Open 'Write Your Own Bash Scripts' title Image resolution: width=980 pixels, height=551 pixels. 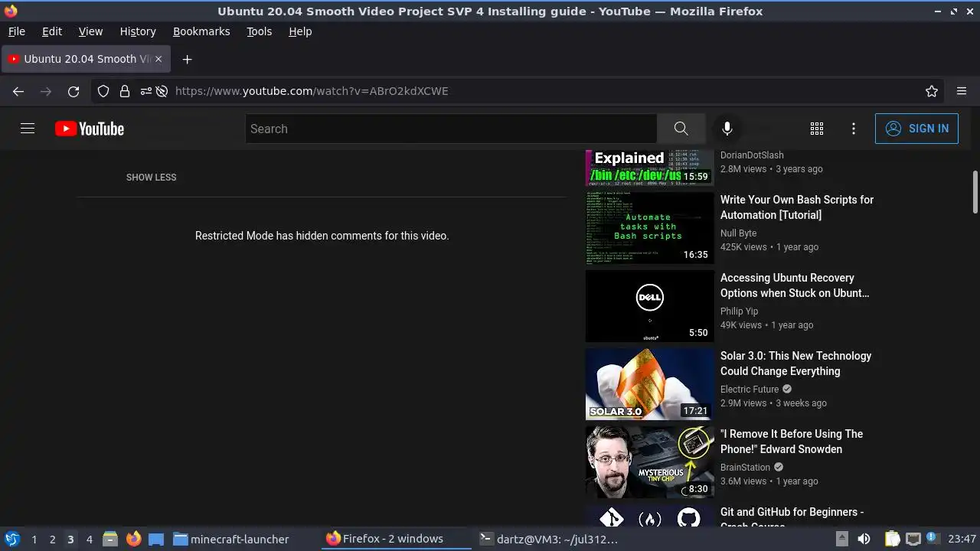coord(797,207)
